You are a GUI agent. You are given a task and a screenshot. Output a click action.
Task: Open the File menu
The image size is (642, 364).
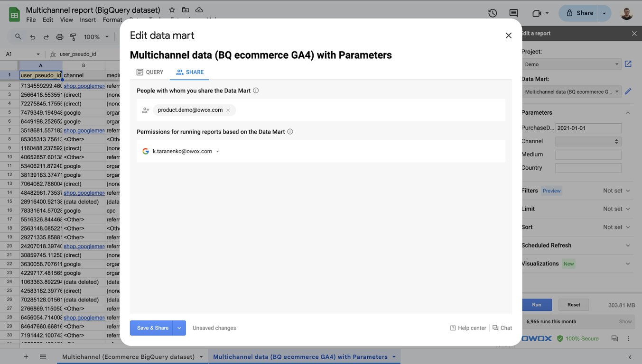click(x=31, y=20)
